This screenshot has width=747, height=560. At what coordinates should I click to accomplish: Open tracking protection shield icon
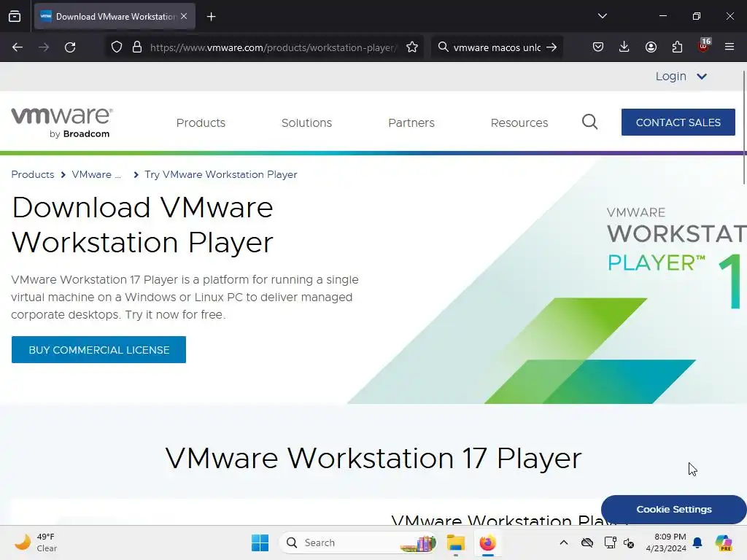click(x=117, y=47)
